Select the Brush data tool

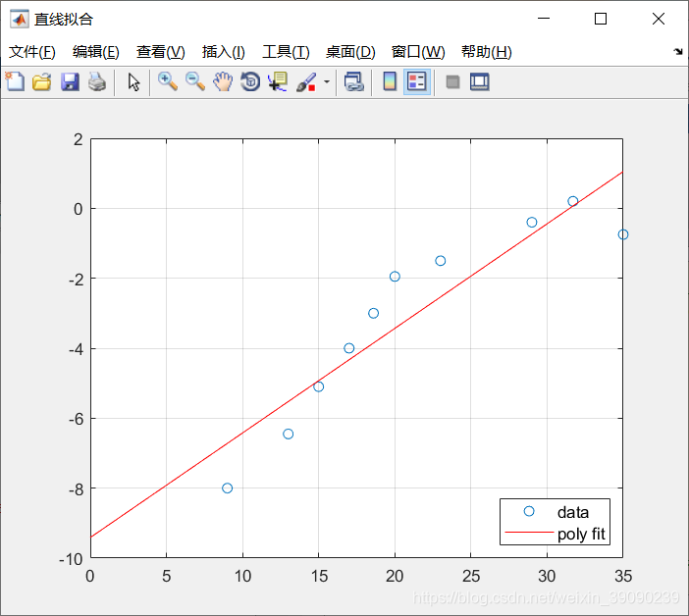(x=306, y=81)
